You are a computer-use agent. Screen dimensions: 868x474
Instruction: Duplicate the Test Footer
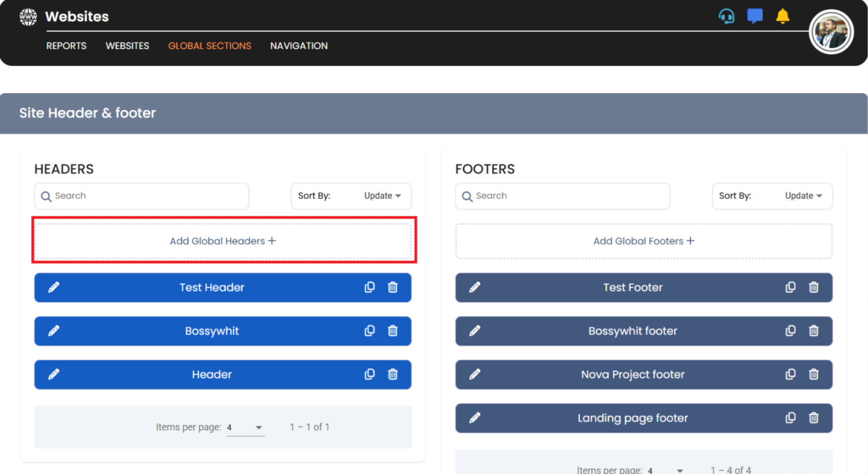click(790, 288)
